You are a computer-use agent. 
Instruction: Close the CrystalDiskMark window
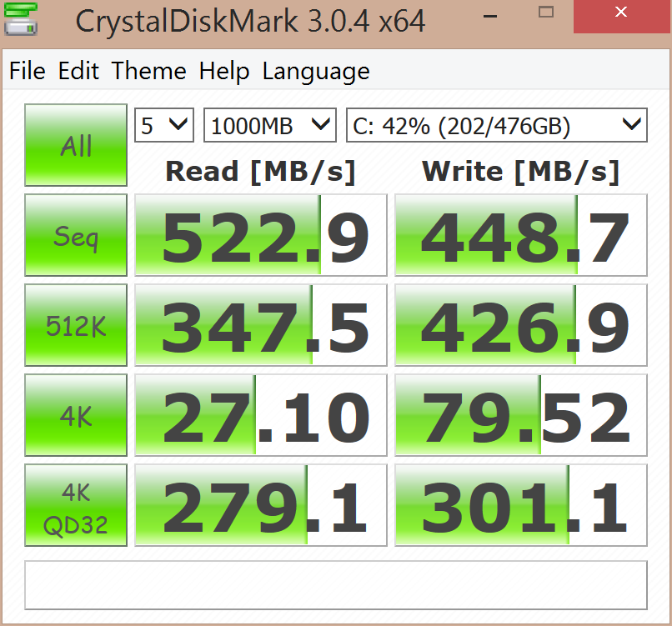pyautogui.click(x=621, y=17)
